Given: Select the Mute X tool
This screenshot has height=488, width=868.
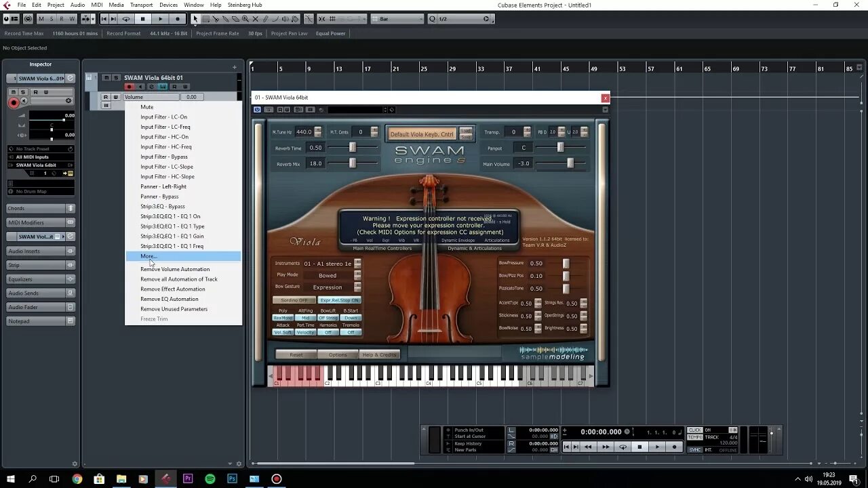Looking at the screenshot, I should [x=255, y=19].
